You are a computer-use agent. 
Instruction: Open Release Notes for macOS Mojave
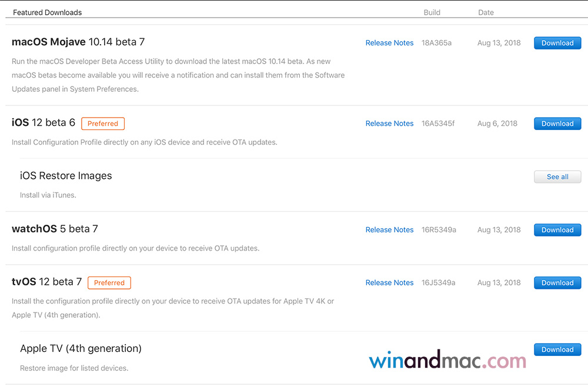(x=389, y=43)
